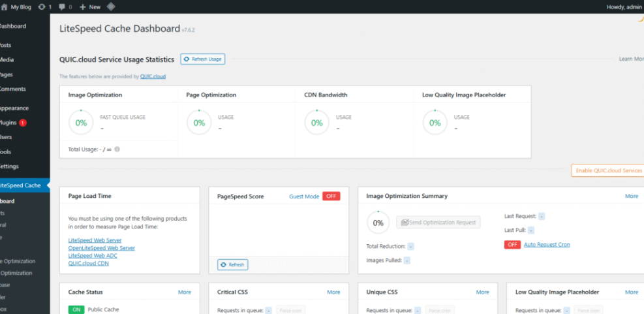The image size is (644, 314).
Task: Open Plugins in the admin sidebar
Action: click(x=8, y=123)
